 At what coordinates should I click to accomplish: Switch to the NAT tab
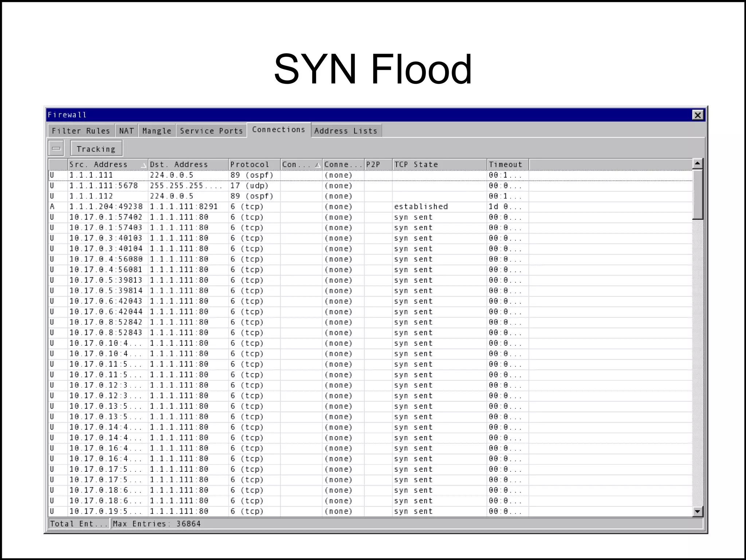(126, 131)
